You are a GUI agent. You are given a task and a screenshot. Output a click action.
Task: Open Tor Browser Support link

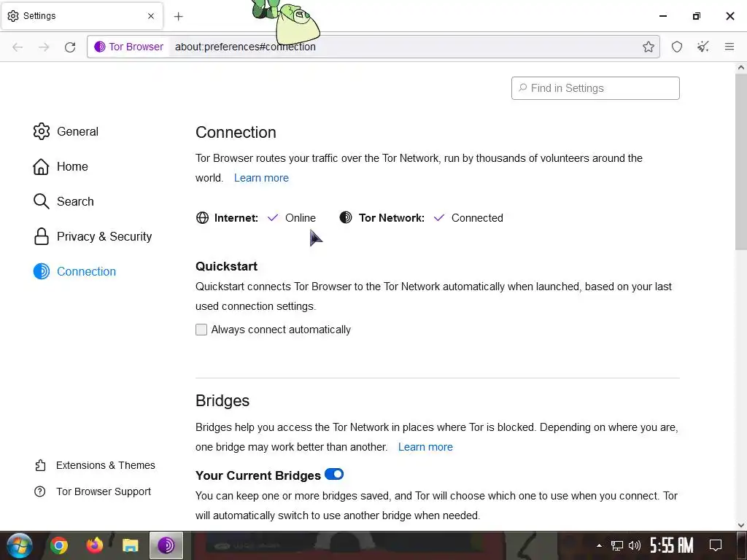[x=93, y=491]
